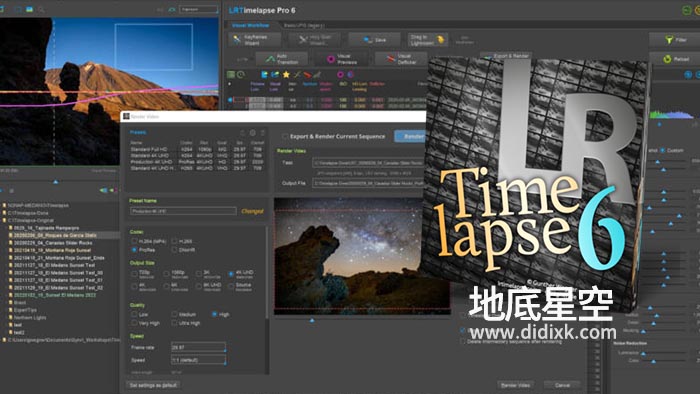Click the gear icon in the Presets header
700x394 pixels.
coord(253,133)
